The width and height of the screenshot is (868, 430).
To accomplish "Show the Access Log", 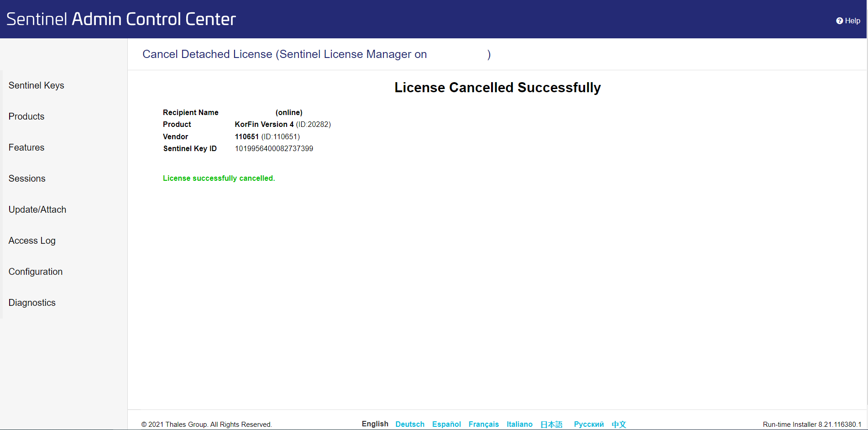I will click(x=32, y=241).
